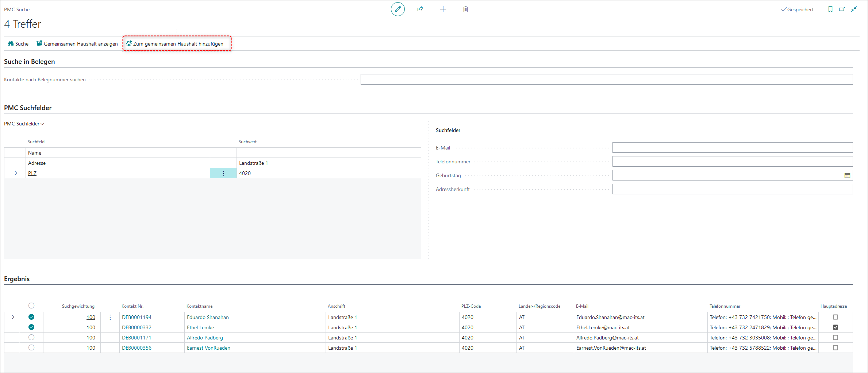Click Suchwert cell containing 4020
The image size is (868, 373).
329,173
